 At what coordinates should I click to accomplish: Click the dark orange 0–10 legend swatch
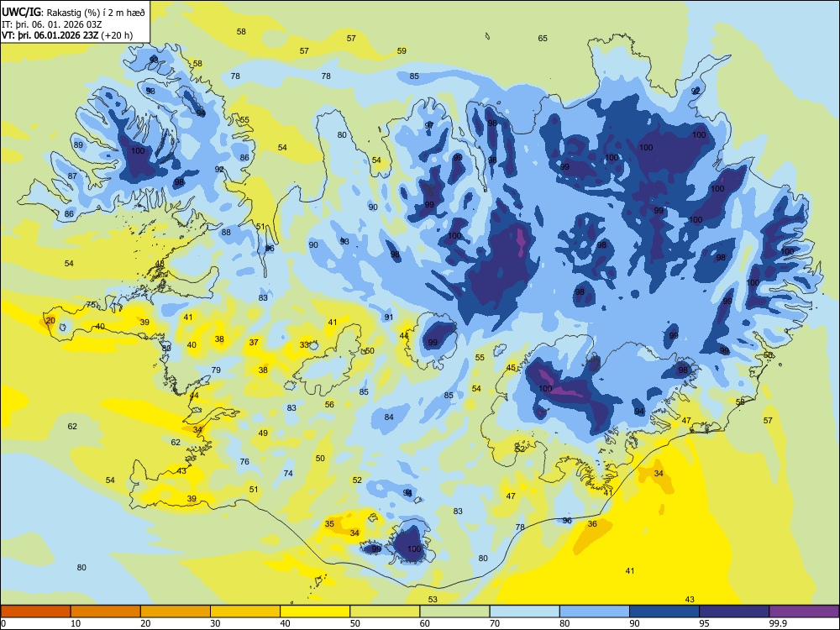click(x=35, y=612)
